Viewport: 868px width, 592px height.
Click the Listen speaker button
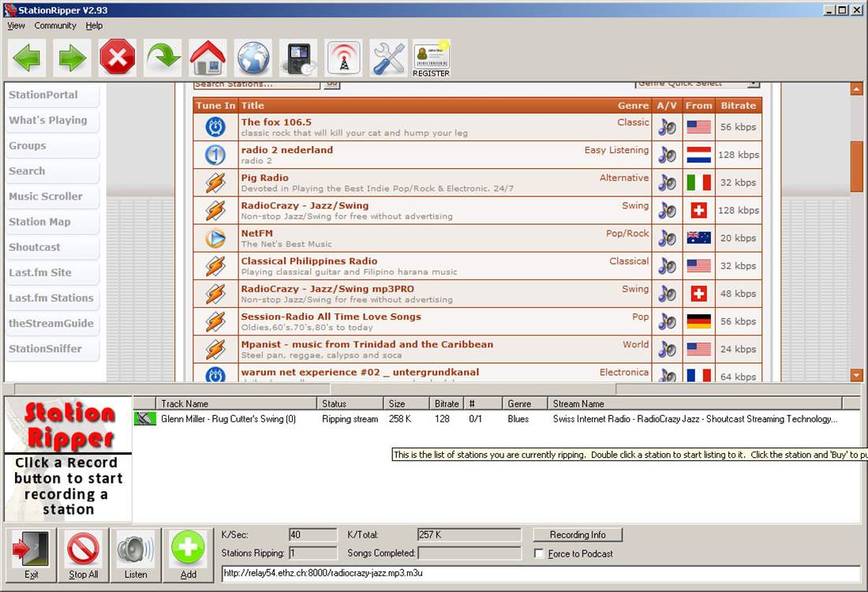tap(136, 555)
